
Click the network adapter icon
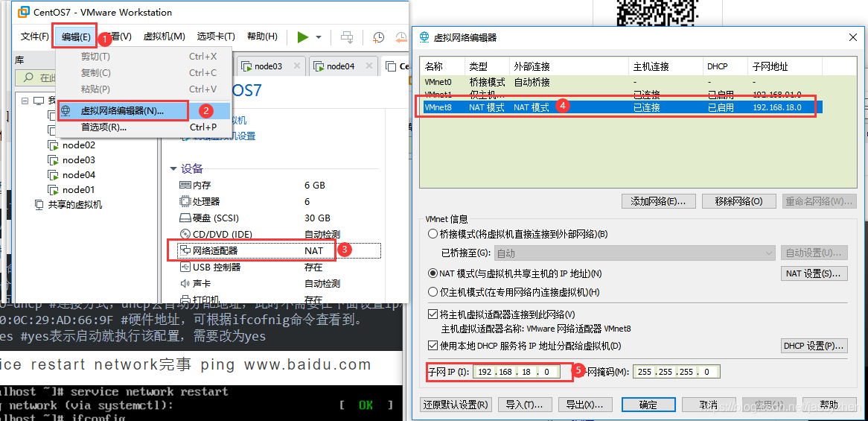click(185, 250)
